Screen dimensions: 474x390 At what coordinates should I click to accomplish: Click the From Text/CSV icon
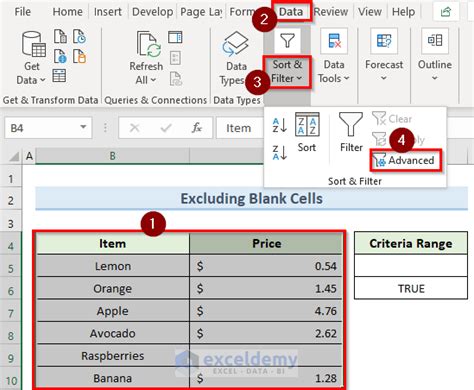[60, 36]
